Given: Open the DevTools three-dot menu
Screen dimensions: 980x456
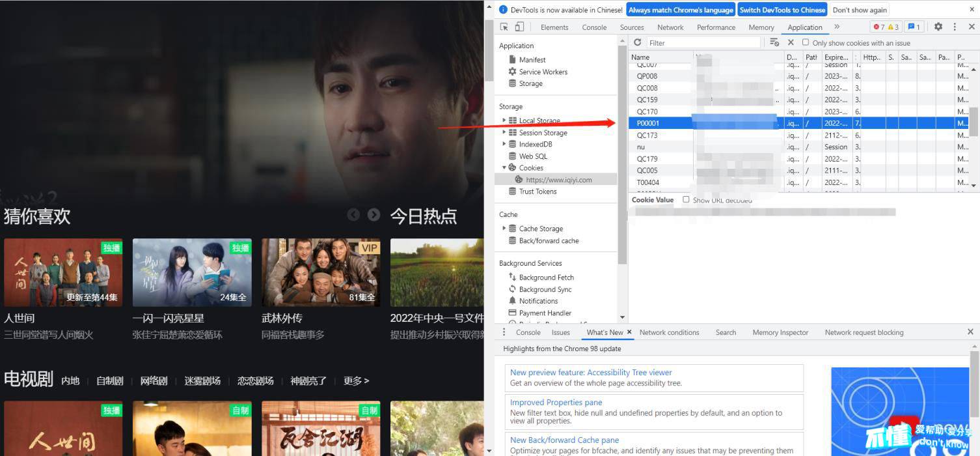Looking at the screenshot, I should (x=955, y=27).
